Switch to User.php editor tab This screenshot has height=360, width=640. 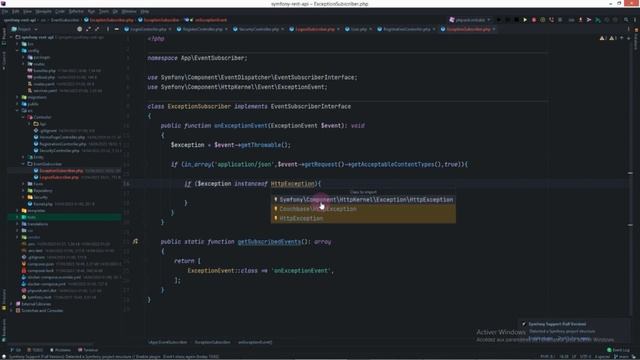tap(359, 29)
